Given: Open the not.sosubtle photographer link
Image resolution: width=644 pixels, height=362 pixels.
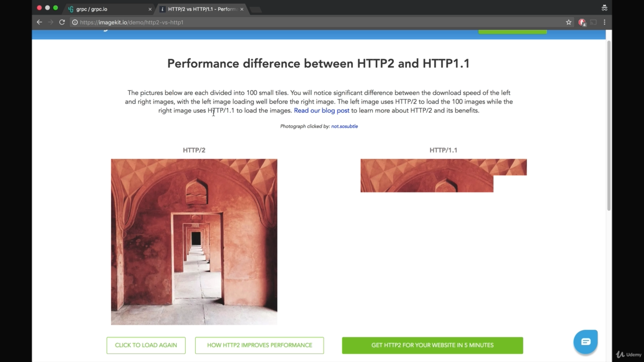Looking at the screenshot, I should [344, 126].
